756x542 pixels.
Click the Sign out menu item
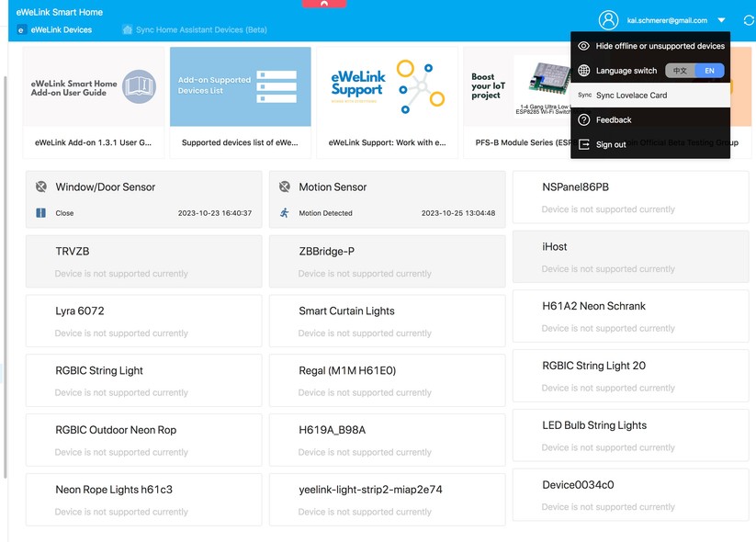(650, 144)
